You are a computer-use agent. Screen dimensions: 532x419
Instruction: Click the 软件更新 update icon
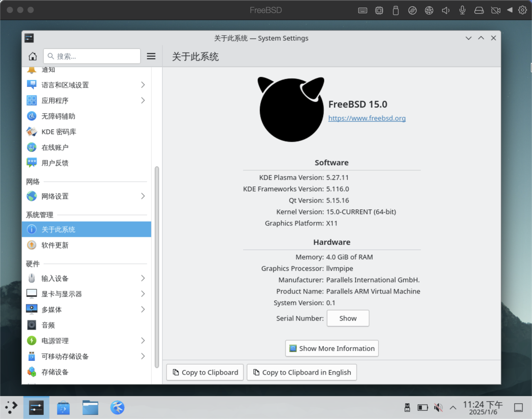[x=32, y=245]
